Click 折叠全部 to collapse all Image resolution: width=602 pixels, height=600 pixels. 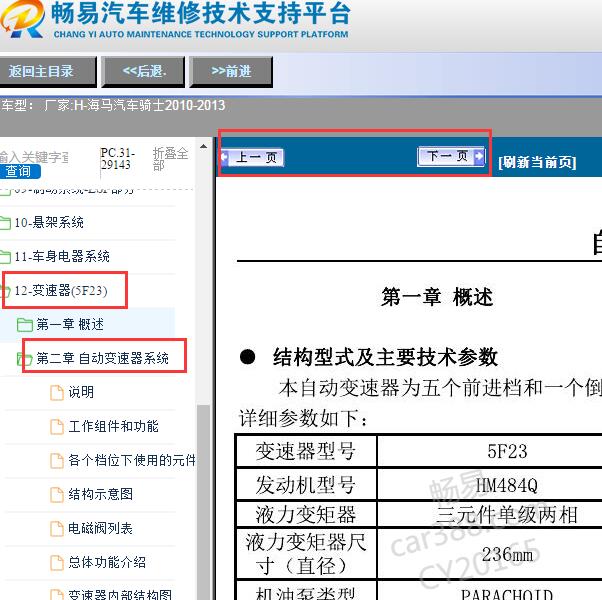tap(170, 159)
